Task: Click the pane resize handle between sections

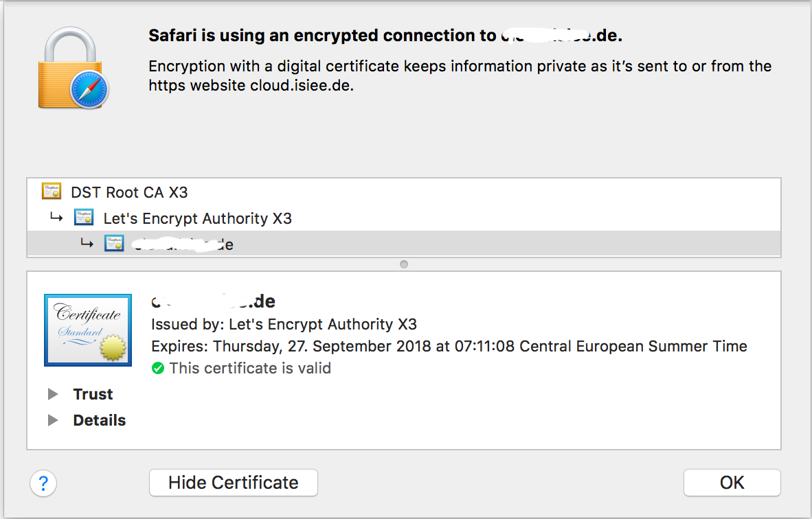Action: 403,264
